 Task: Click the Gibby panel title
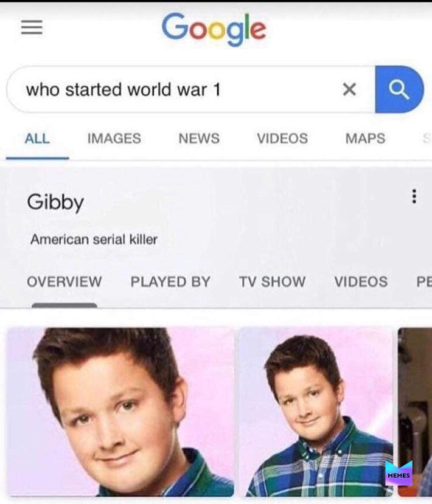(x=55, y=202)
